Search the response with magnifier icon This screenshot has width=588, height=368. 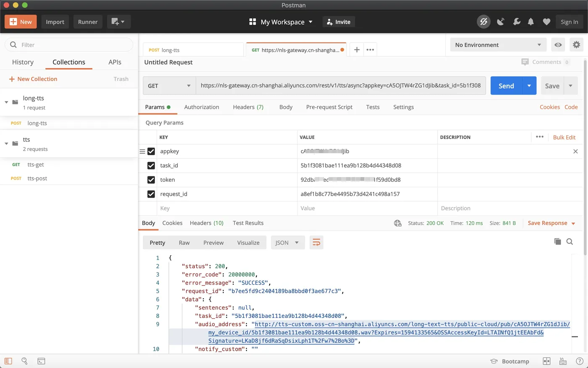(x=570, y=241)
